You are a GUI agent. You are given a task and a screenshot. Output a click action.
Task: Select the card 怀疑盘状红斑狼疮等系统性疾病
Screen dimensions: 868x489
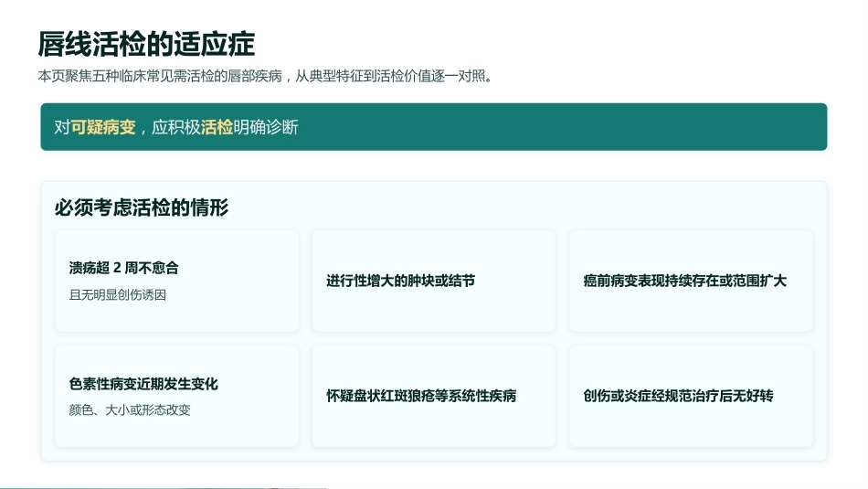433,396
